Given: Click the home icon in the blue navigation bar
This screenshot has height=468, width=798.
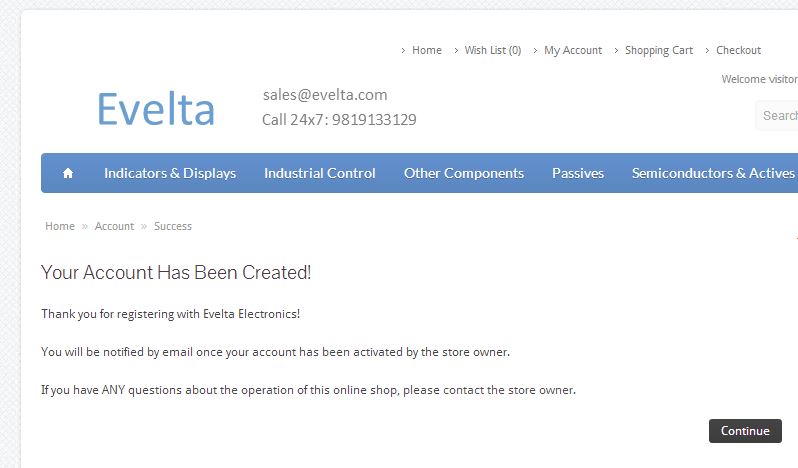Looking at the screenshot, I should 68,173.
